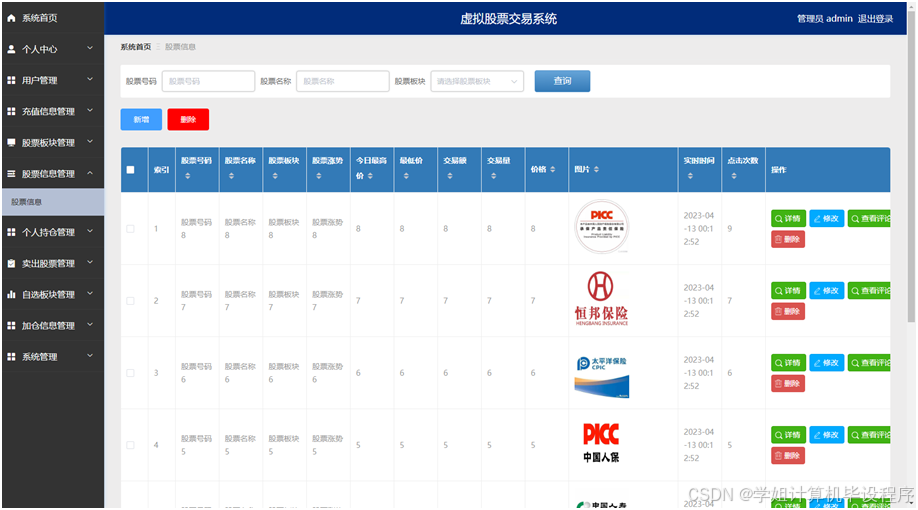Click the grid icon beside 个人持仓管理
Image resolution: width=918 pixels, height=510 pixels.
(11, 232)
